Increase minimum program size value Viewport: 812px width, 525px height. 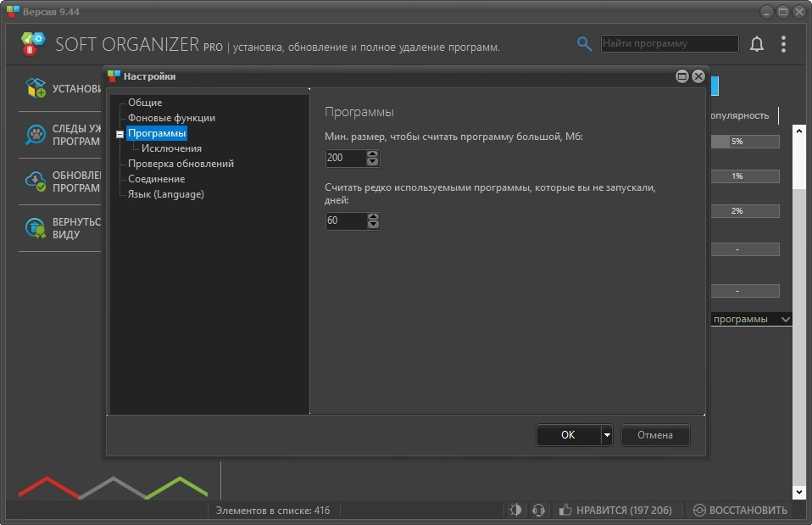pos(372,154)
